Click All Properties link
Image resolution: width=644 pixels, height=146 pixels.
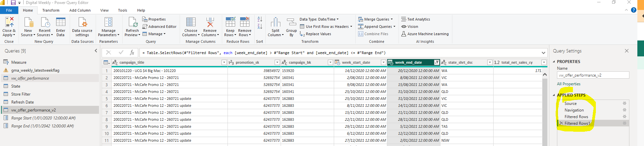569,84
